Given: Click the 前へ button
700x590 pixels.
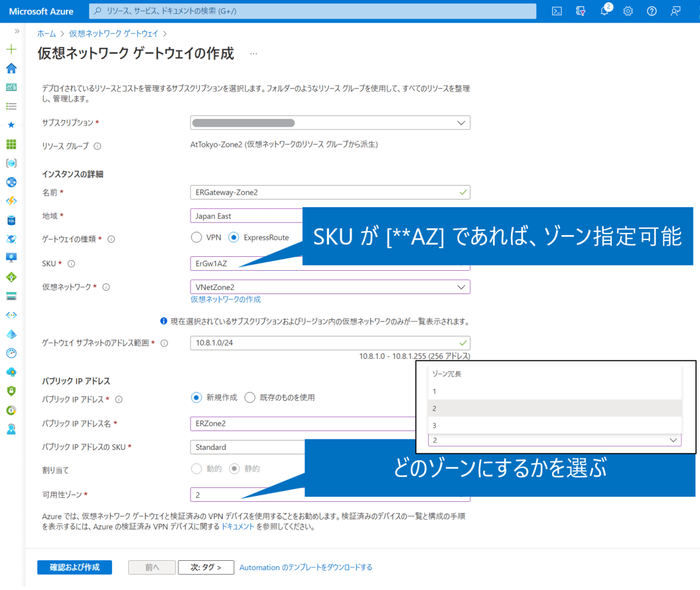Looking at the screenshot, I should click(x=152, y=567).
